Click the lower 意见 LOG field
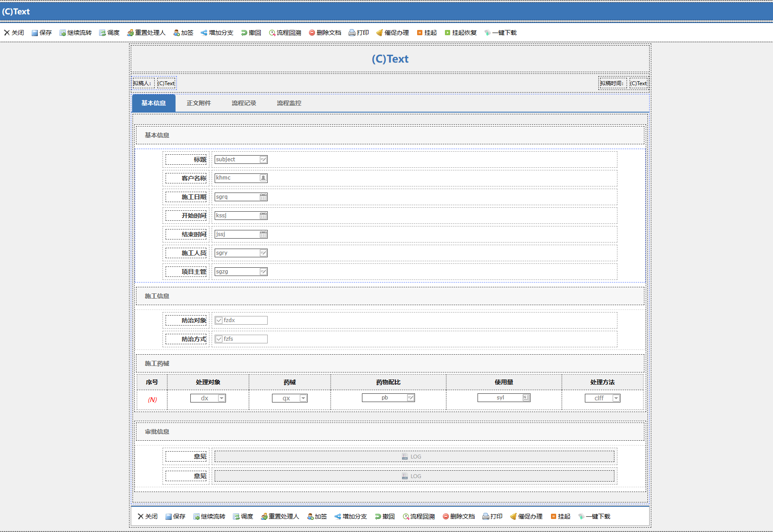This screenshot has height=532, width=773. point(415,476)
